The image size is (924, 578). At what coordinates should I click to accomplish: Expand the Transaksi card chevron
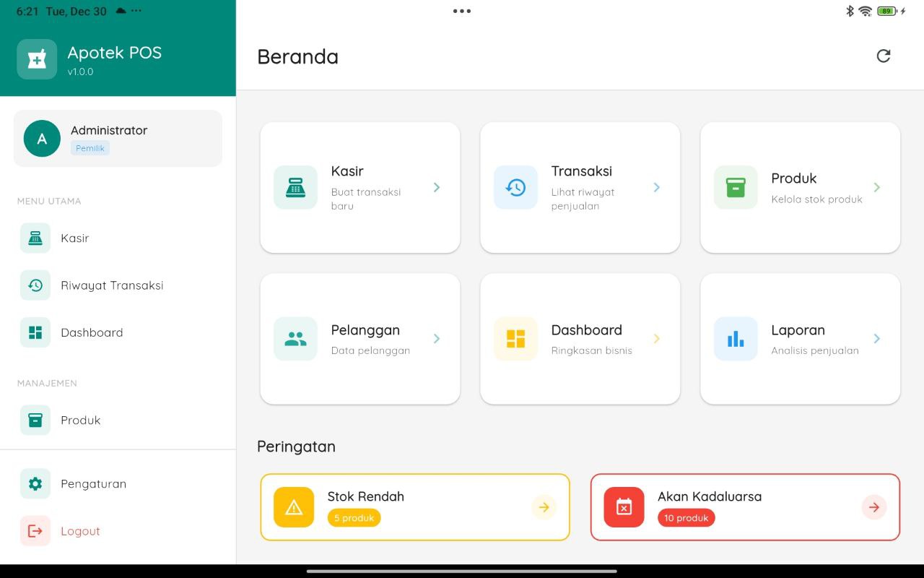pyautogui.click(x=657, y=187)
